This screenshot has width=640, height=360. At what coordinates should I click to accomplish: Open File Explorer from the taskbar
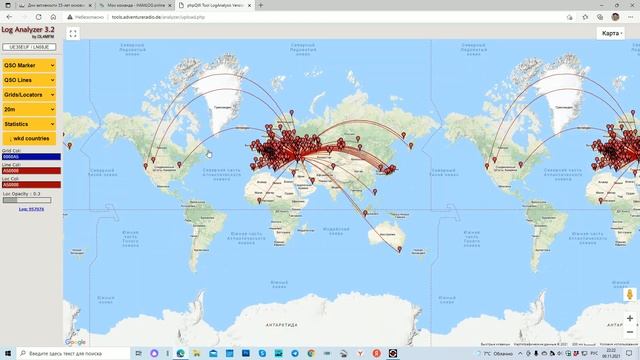pyautogui.click(x=197, y=353)
